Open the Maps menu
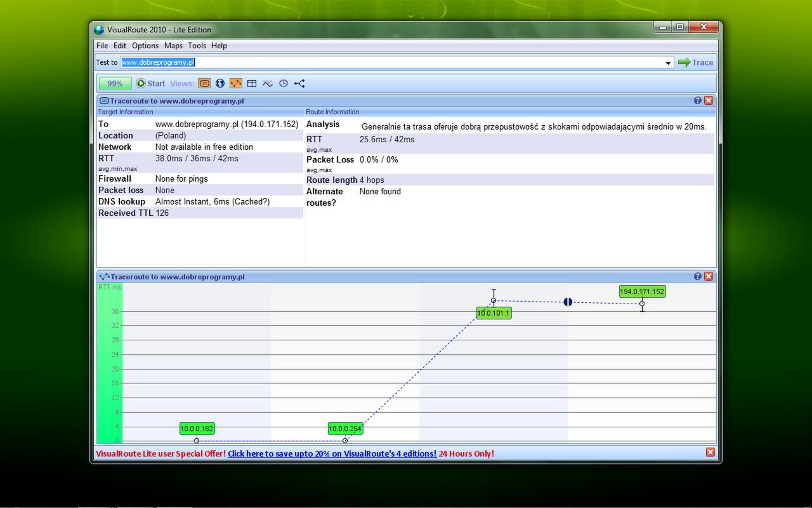 click(x=173, y=45)
